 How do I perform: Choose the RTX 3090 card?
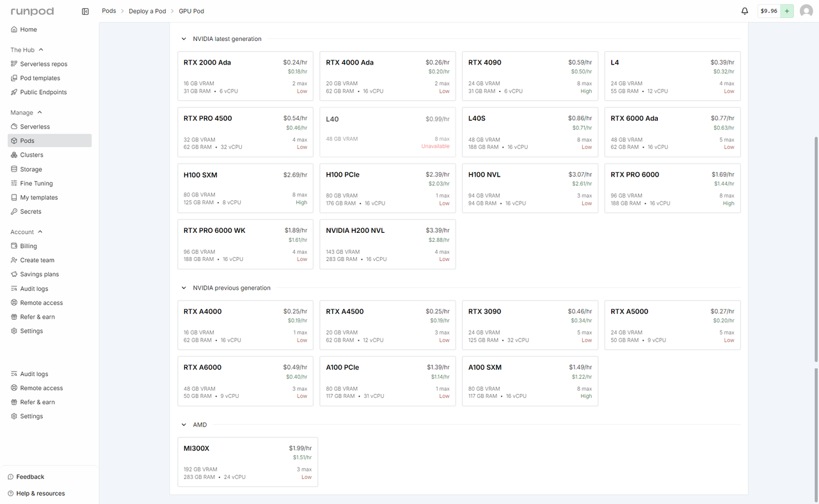pos(530,325)
